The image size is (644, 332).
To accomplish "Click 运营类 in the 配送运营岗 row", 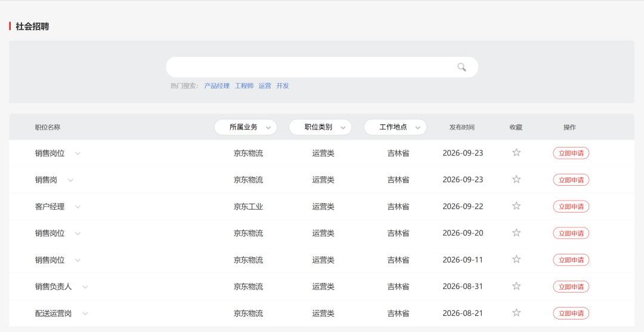I will 323,313.
